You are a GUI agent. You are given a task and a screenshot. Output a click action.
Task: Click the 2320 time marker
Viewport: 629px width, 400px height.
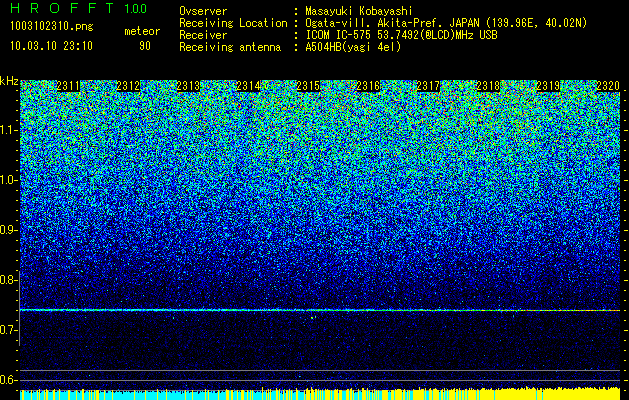point(608,86)
